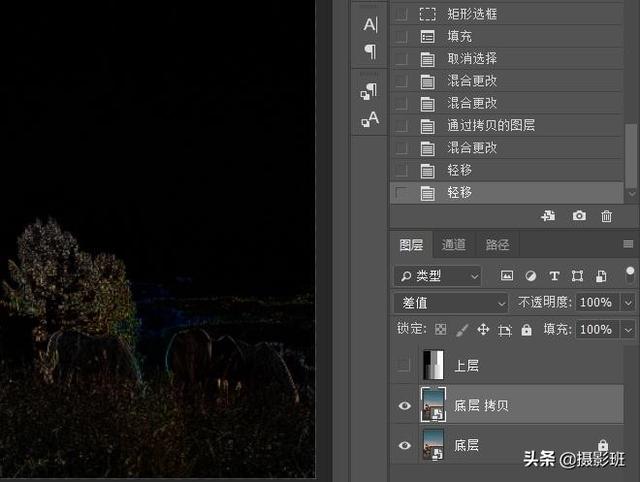The width and height of the screenshot is (640, 482).
Task: Expand the 不透明度 opacity arrow
Action: pyautogui.click(x=628, y=303)
